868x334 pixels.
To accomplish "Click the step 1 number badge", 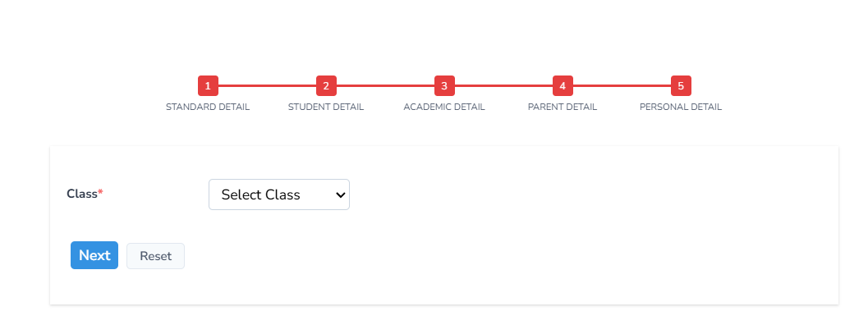I will point(208,85).
